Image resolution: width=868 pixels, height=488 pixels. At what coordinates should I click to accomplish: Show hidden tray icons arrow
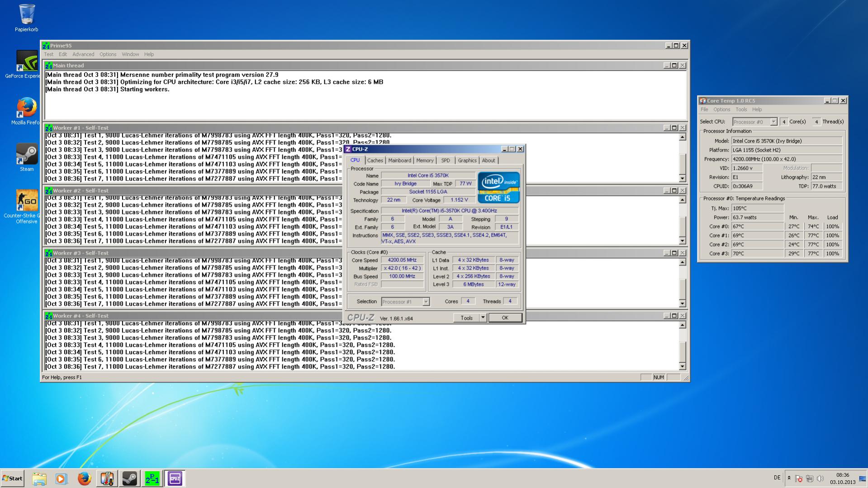click(x=789, y=479)
